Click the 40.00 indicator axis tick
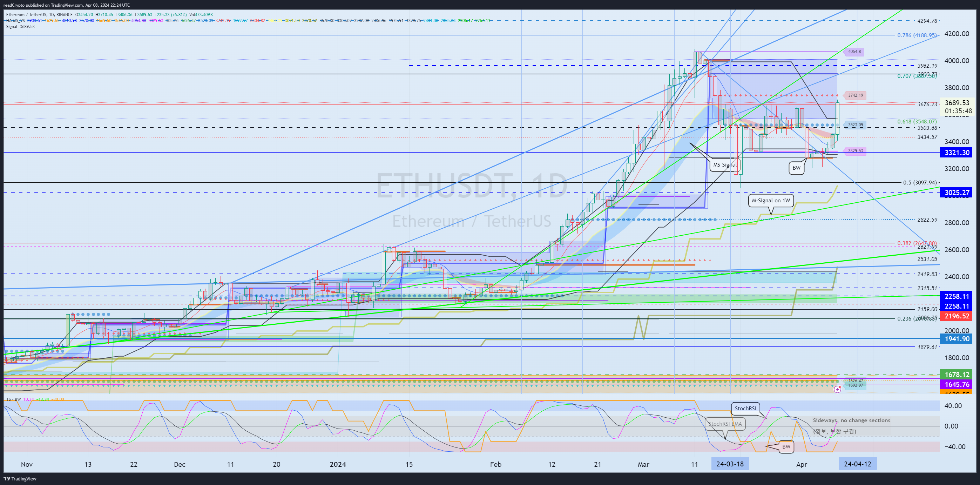The height and width of the screenshot is (485, 980). click(954, 406)
